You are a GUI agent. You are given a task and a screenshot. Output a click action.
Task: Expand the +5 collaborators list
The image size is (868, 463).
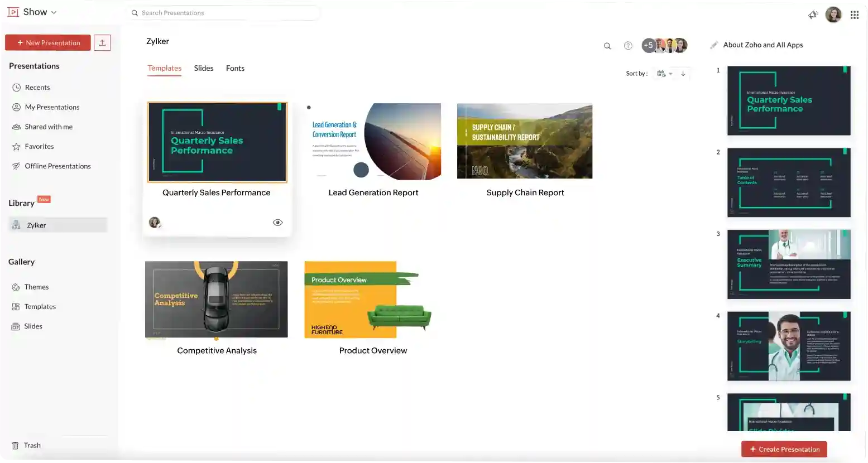click(x=648, y=46)
